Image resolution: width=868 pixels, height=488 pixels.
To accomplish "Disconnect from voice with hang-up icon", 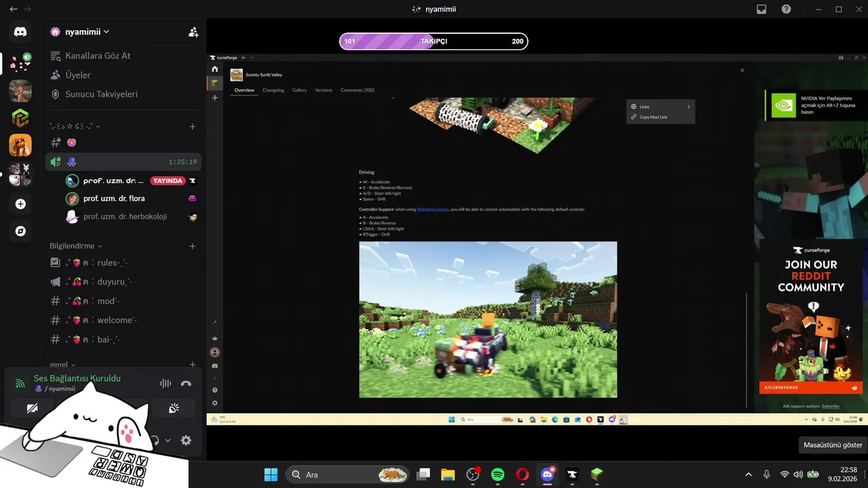I will pyautogui.click(x=186, y=384).
